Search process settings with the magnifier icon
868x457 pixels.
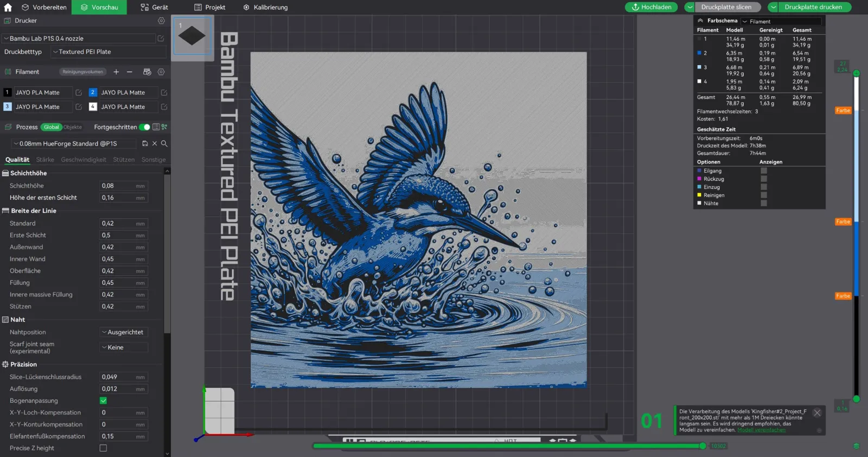164,144
